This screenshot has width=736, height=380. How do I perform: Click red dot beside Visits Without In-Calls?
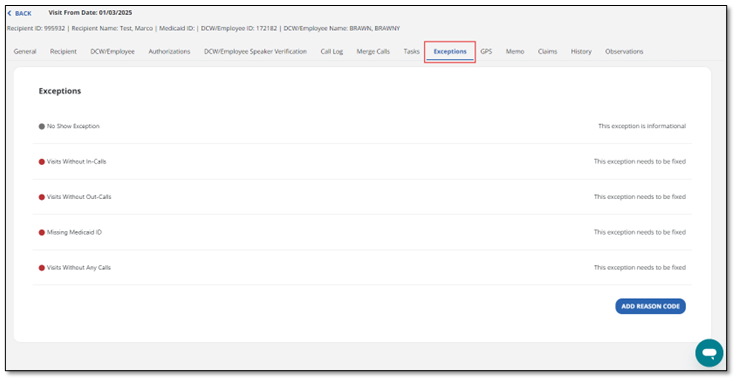click(42, 161)
